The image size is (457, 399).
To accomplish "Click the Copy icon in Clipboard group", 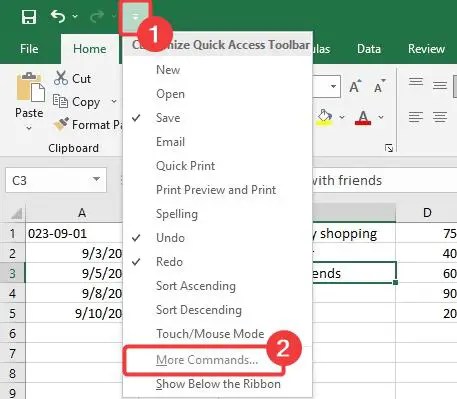I will point(60,101).
